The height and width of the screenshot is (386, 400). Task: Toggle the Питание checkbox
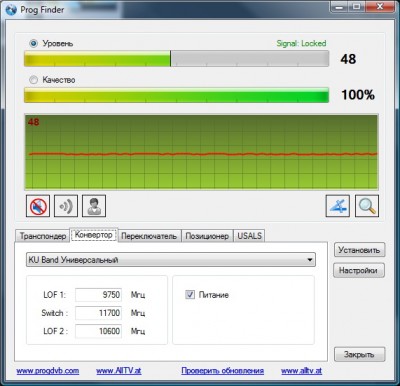(x=190, y=294)
